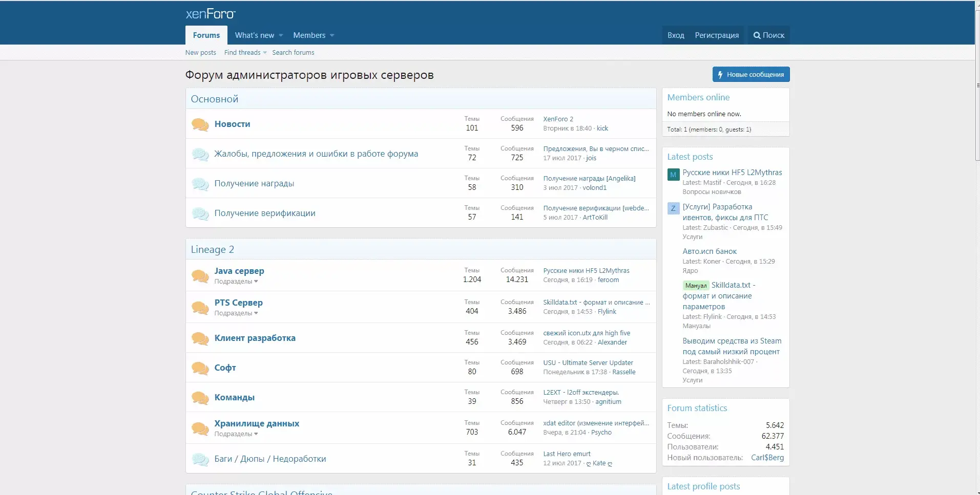Screen dimensions: 980x495
Task: Click the M avatar of Mastif's post
Action: 673,175
